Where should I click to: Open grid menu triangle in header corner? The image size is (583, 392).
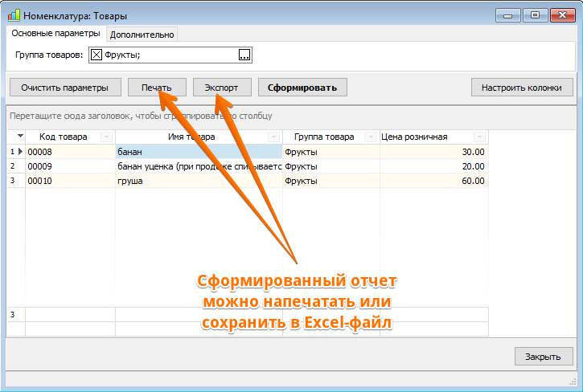pos(20,136)
